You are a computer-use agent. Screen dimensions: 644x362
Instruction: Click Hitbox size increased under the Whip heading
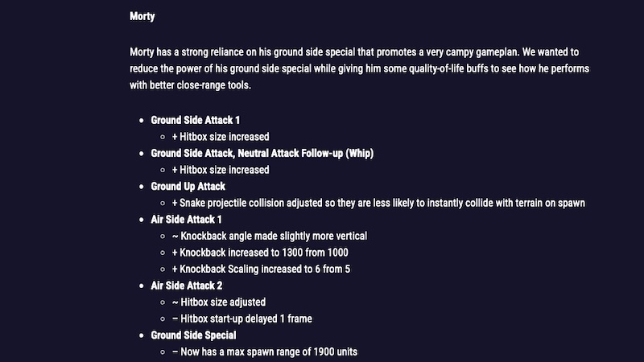click(220, 170)
